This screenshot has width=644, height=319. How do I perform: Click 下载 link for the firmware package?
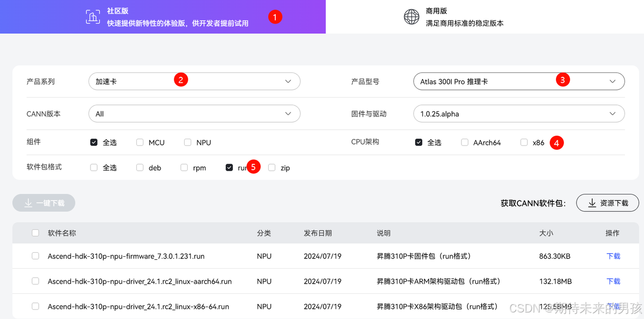(x=613, y=256)
